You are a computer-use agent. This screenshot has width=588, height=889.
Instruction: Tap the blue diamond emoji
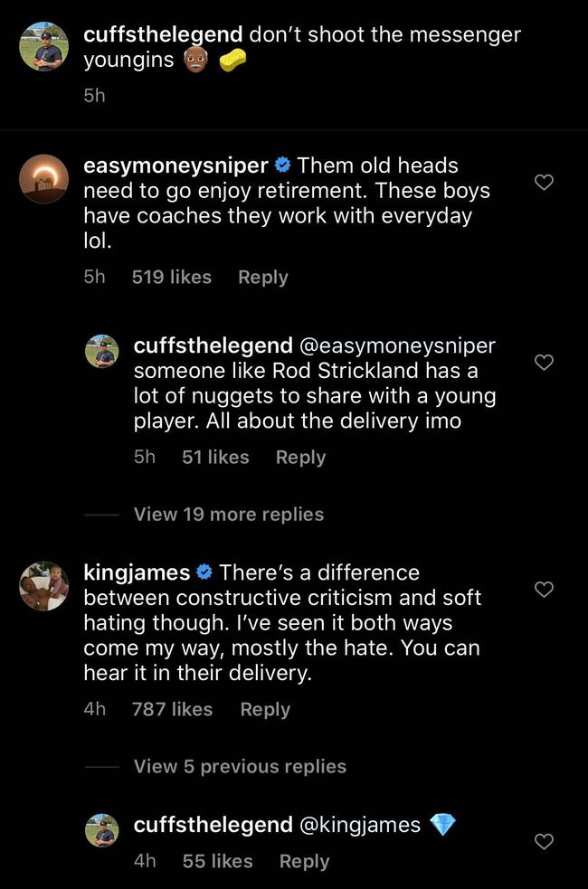pyautogui.click(x=444, y=825)
